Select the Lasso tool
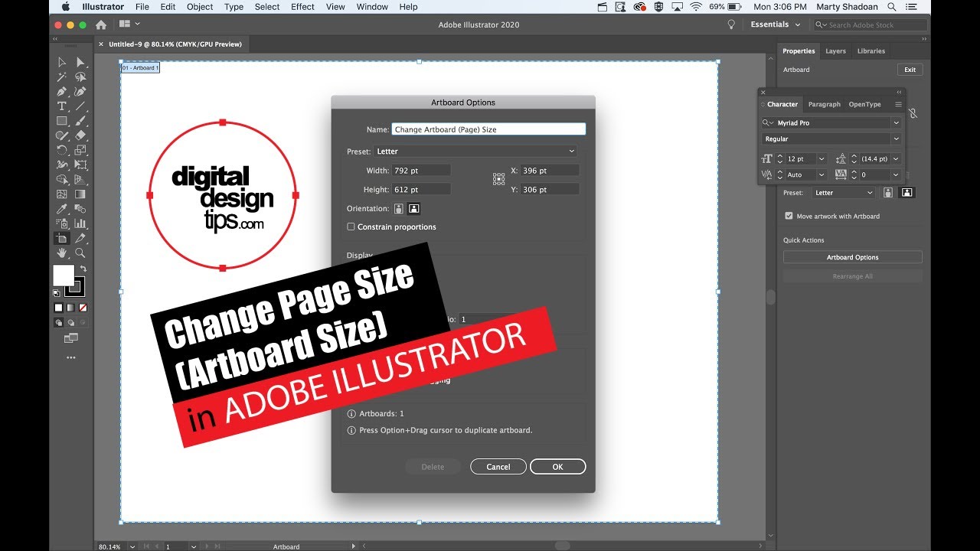This screenshot has width=980, height=551. coord(80,77)
